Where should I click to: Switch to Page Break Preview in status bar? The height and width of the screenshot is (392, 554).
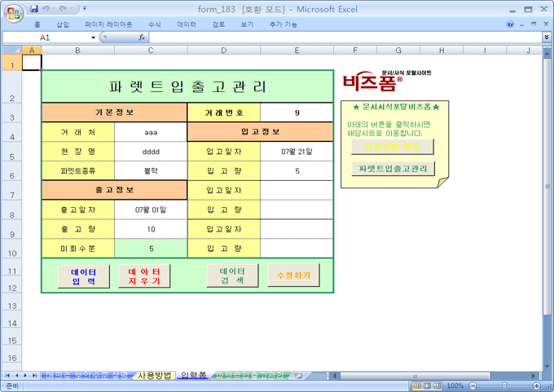[438, 385]
